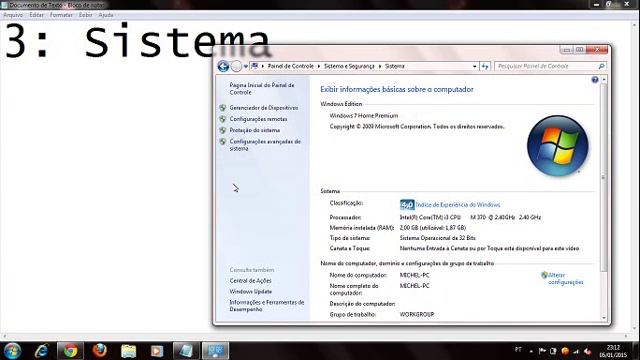
Task: Select the Sistema breadcrumb
Action: point(395,66)
